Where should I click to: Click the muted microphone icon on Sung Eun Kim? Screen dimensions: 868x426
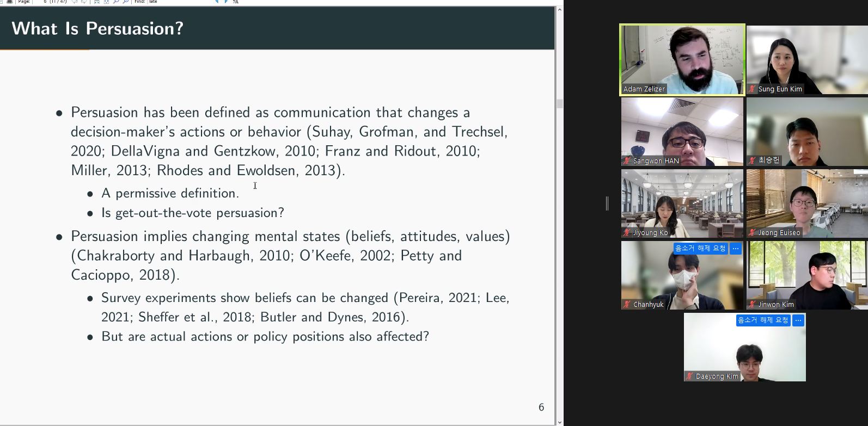click(753, 89)
